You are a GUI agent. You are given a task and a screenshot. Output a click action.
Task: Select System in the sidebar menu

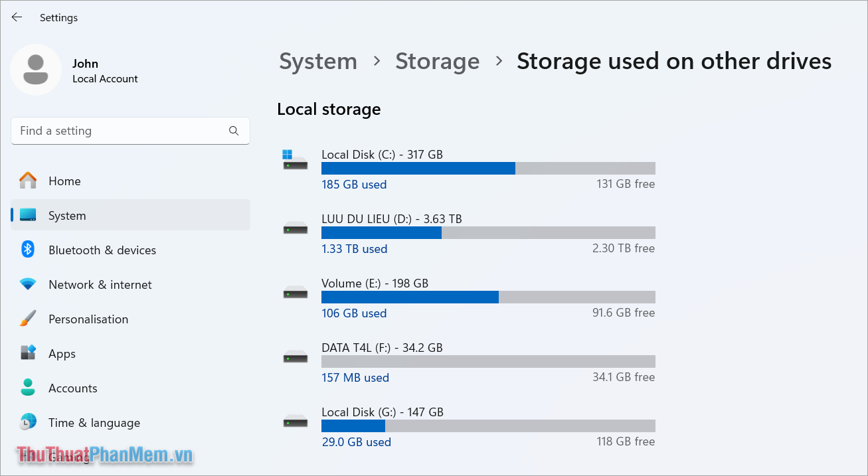[x=67, y=215]
